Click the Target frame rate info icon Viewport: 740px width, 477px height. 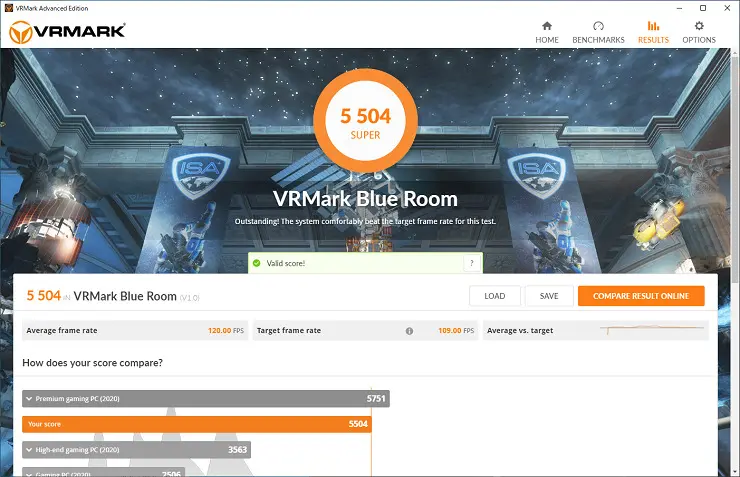(x=409, y=331)
